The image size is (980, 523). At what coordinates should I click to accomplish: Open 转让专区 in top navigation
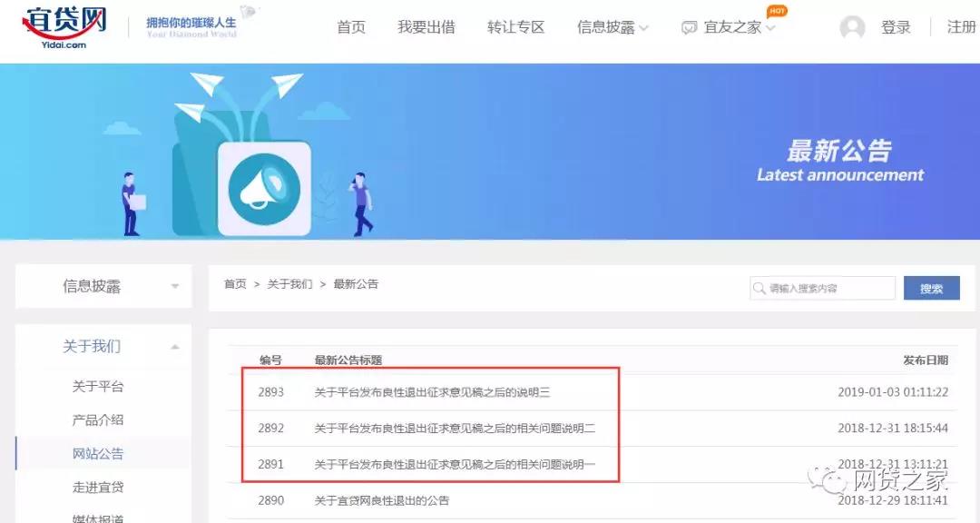(x=515, y=27)
